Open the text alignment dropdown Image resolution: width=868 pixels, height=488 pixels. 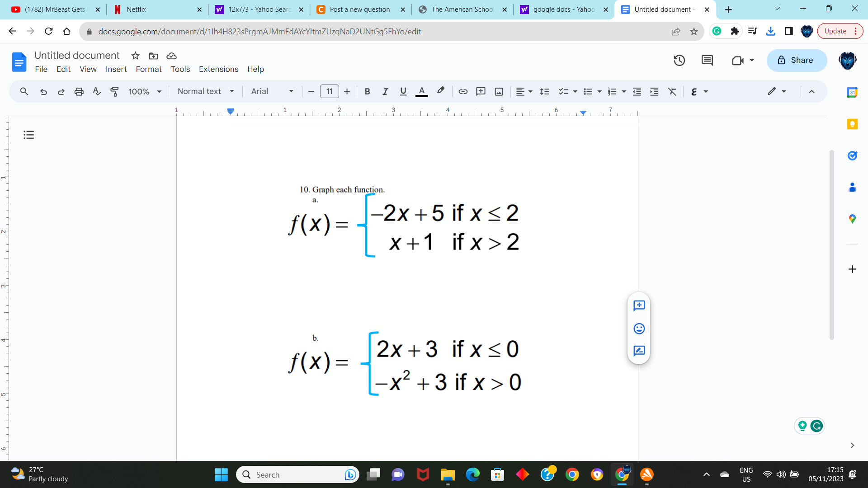(x=524, y=92)
